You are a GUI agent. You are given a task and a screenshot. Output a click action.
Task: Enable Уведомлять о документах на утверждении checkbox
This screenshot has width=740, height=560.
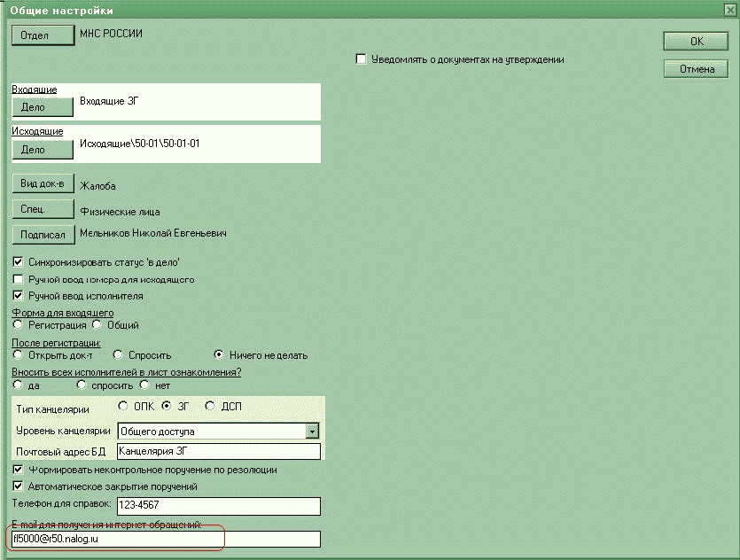[361, 59]
